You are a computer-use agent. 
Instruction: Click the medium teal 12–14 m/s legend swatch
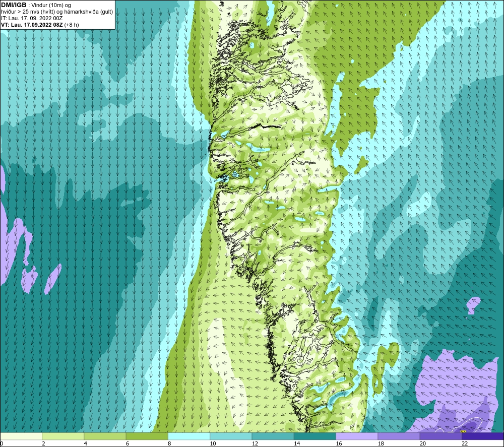(x=273, y=436)
